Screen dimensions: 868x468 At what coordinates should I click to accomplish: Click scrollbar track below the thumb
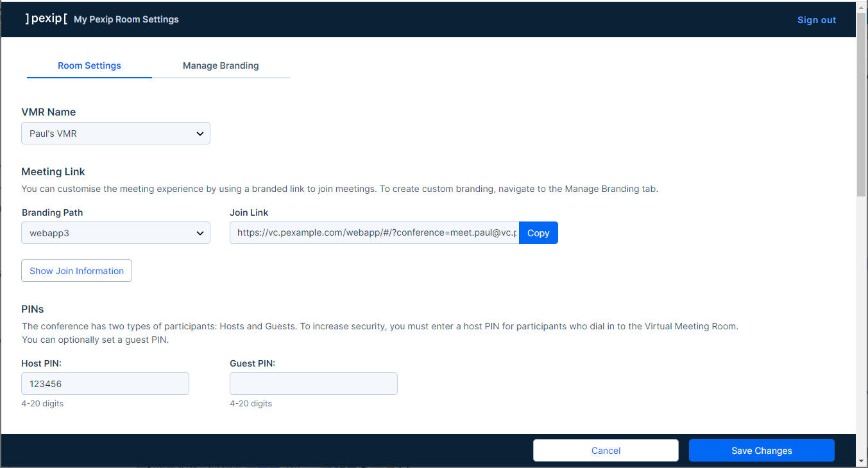coord(862,321)
